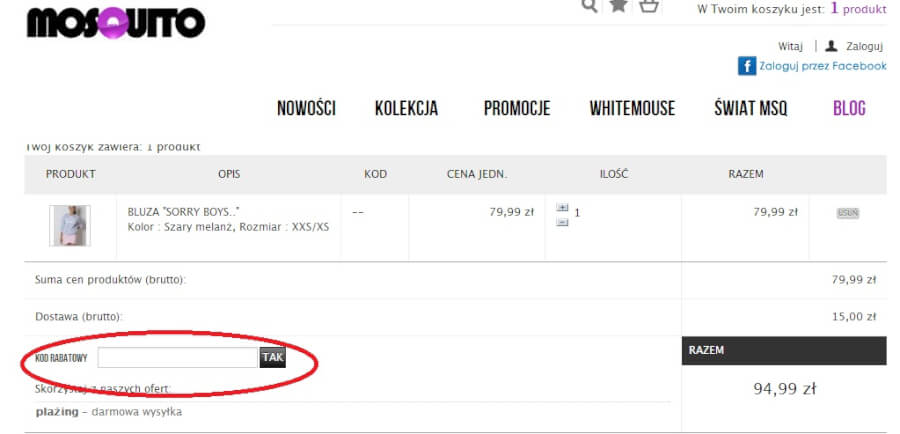Click product name BLUZA "SORRY BOYS.."

pos(184,212)
